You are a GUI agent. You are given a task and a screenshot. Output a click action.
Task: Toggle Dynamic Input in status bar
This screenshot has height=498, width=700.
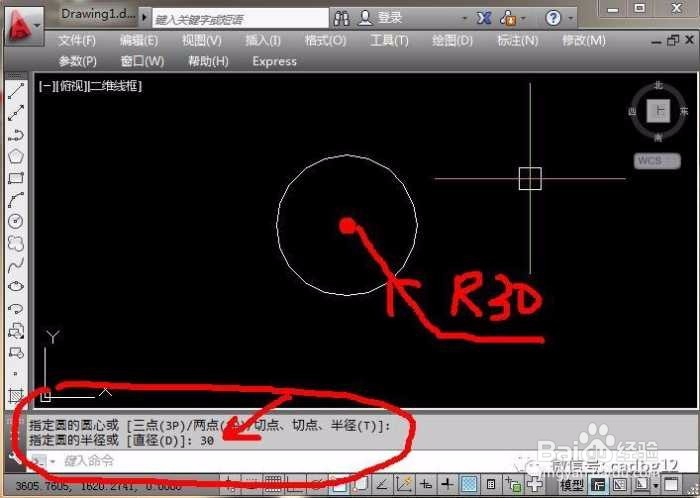pos(426,484)
